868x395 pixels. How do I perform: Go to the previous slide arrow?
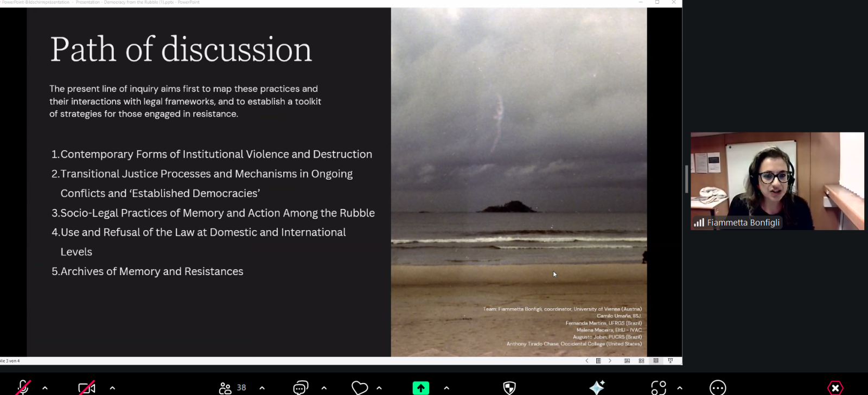(x=586, y=361)
